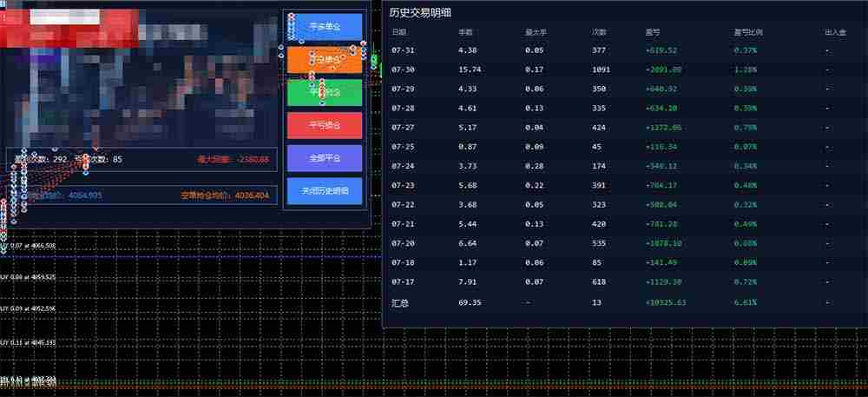Click the blue 平多单仓 button
The image size is (868, 397).
325,27
